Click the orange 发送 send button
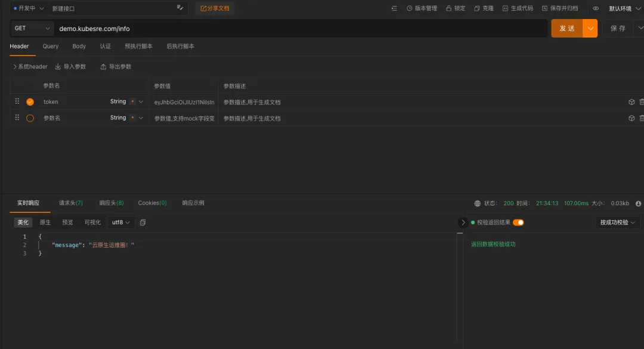Image resolution: width=644 pixels, height=349 pixels. (x=566, y=28)
